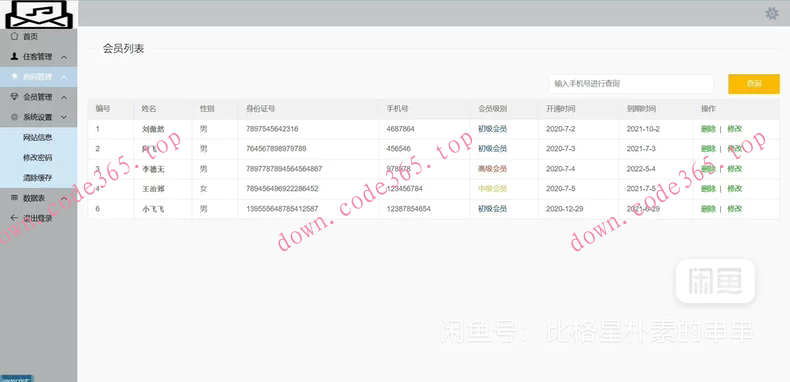Delete member 小飞飞 via 删除 link
Image resolution: width=790 pixels, height=382 pixels.
(708, 209)
